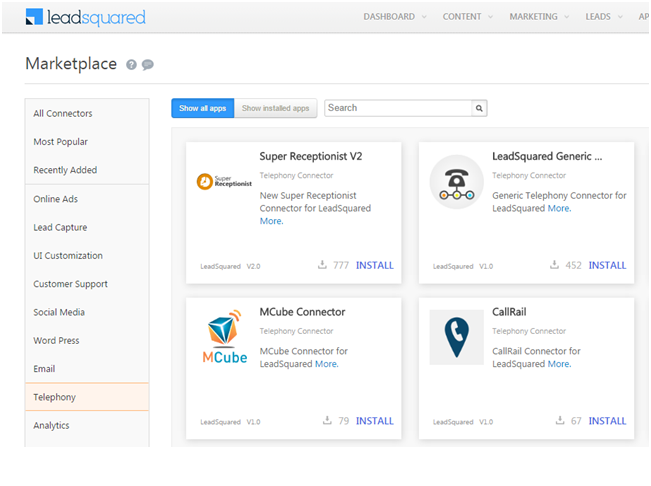Open More link for CallRail
The height and width of the screenshot is (486, 651).
click(x=559, y=364)
